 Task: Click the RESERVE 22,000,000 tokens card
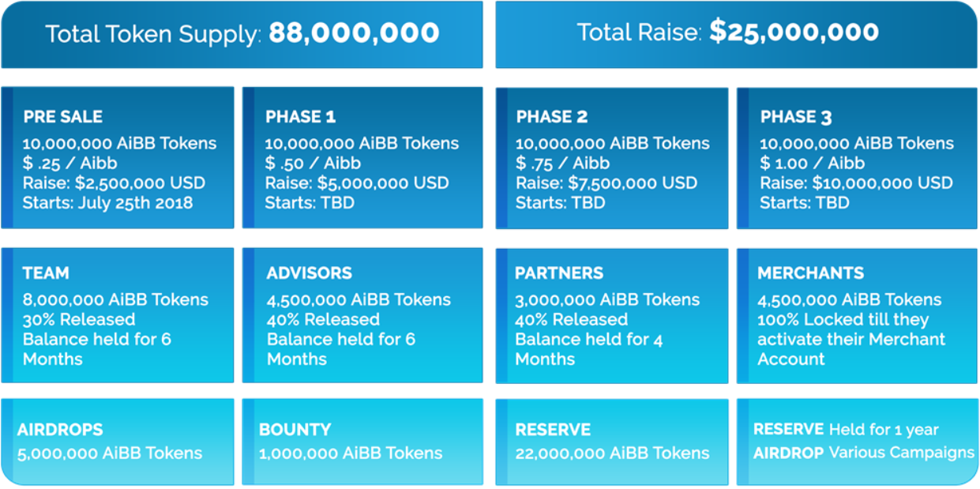click(611, 442)
